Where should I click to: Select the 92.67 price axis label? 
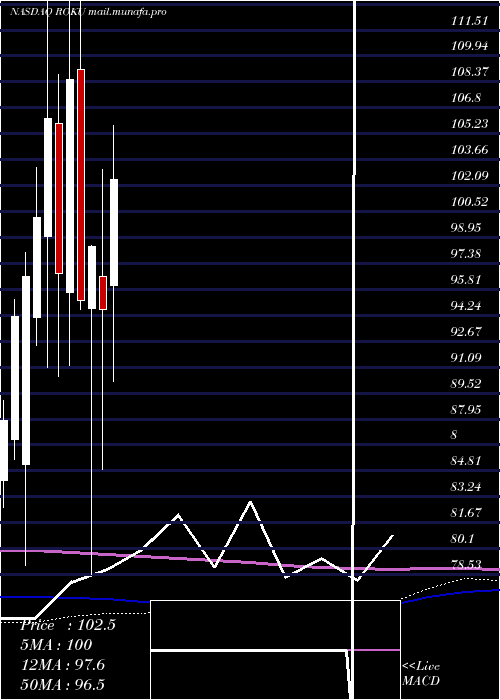coord(466,332)
